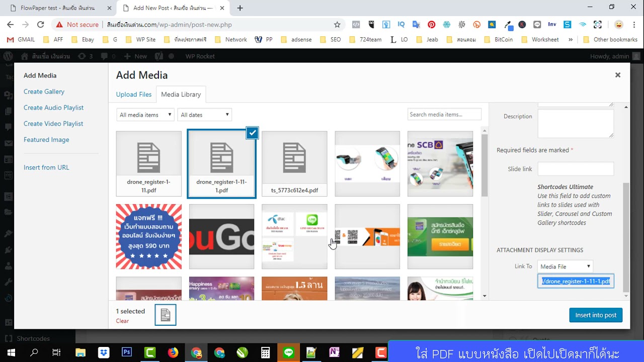
Task: Open the LINE app in the taskbar
Action: point(289,352)
